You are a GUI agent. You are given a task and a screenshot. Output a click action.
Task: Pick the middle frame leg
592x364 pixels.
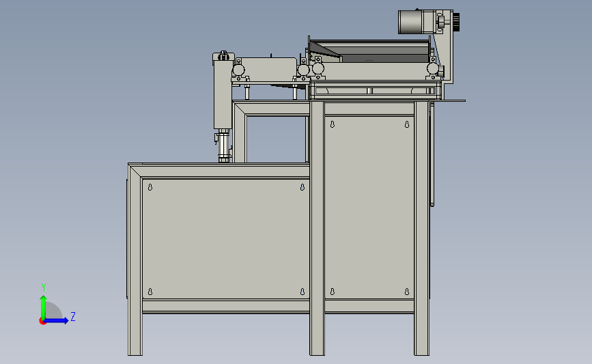point(317,228)
